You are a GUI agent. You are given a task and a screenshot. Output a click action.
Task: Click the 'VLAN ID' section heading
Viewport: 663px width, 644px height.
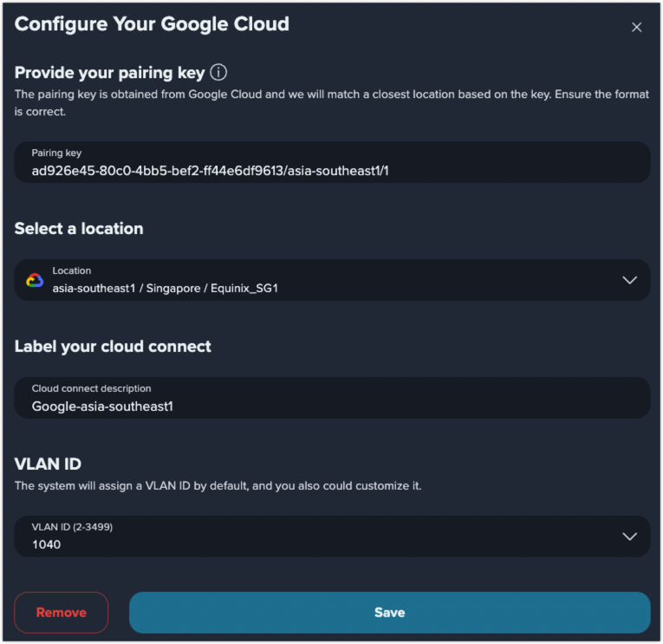48,465
